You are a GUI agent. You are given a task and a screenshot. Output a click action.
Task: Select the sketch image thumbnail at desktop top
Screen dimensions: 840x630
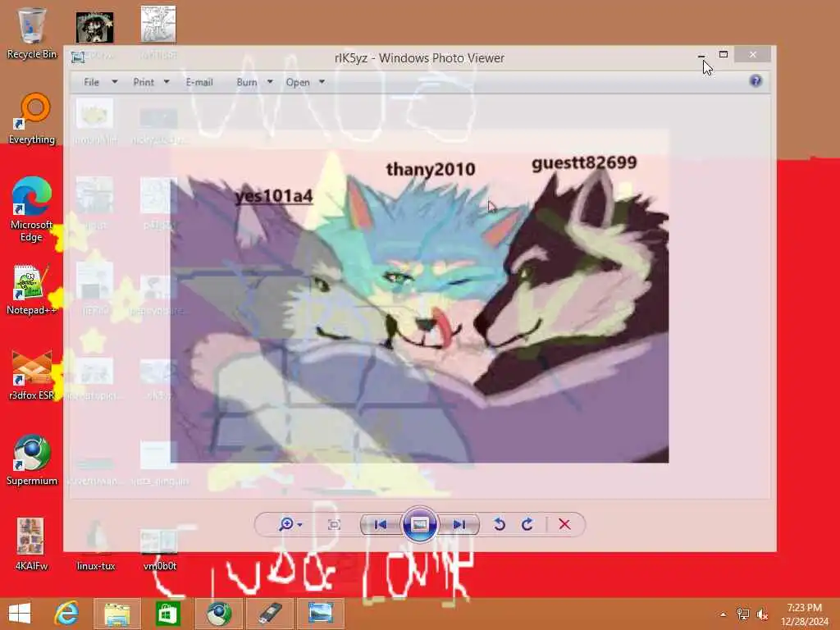point(158,25)
